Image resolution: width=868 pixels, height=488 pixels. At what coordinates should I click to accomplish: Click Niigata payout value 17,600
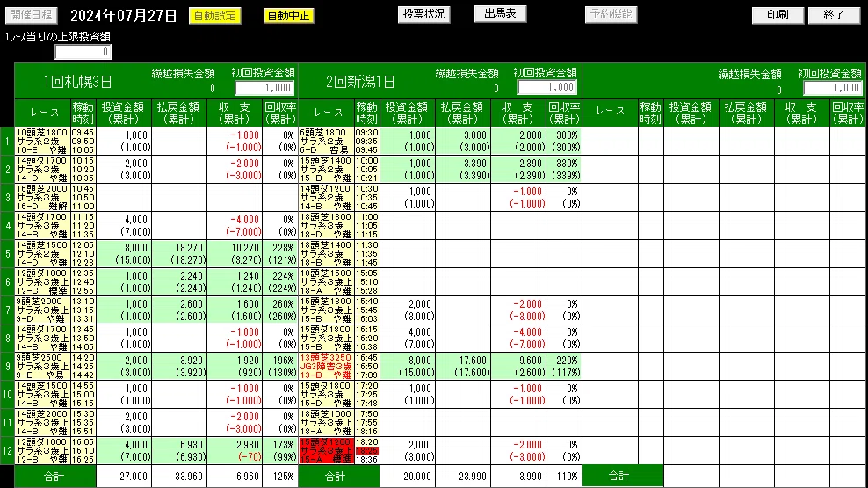pyautogui.click(x=472, y=360)
